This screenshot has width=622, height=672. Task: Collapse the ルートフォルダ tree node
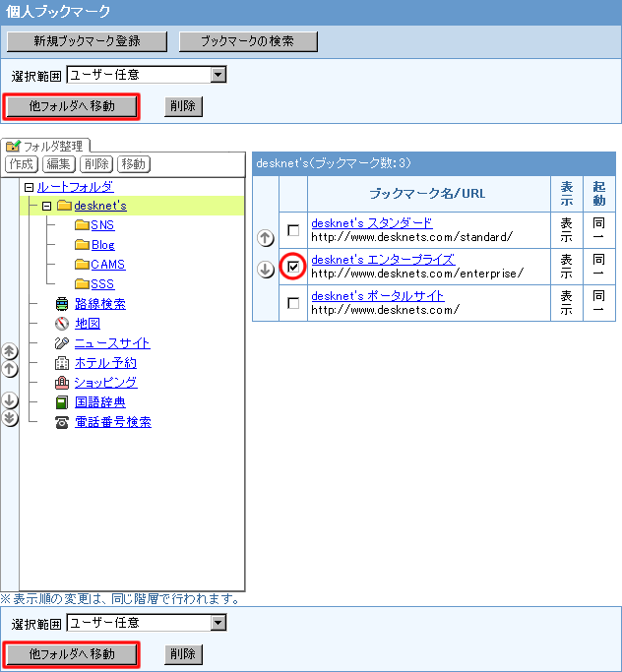29,187
